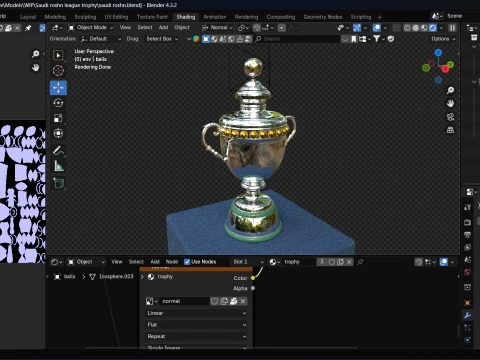Toggle viewport gizmo visibility
This screenshot has height=360, width=480.
pyautogui.click(x=357, y=28)
